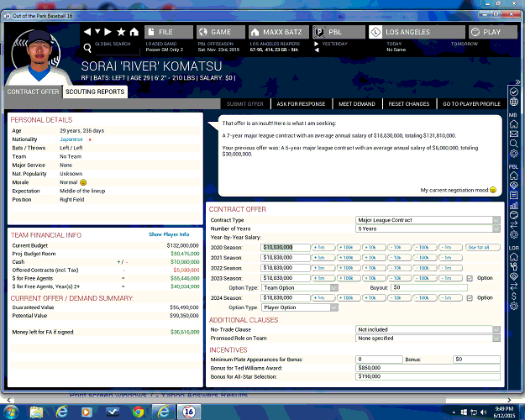Click Minimum Plate Appearances input field
525x420 pixels.
coord(379,360)
